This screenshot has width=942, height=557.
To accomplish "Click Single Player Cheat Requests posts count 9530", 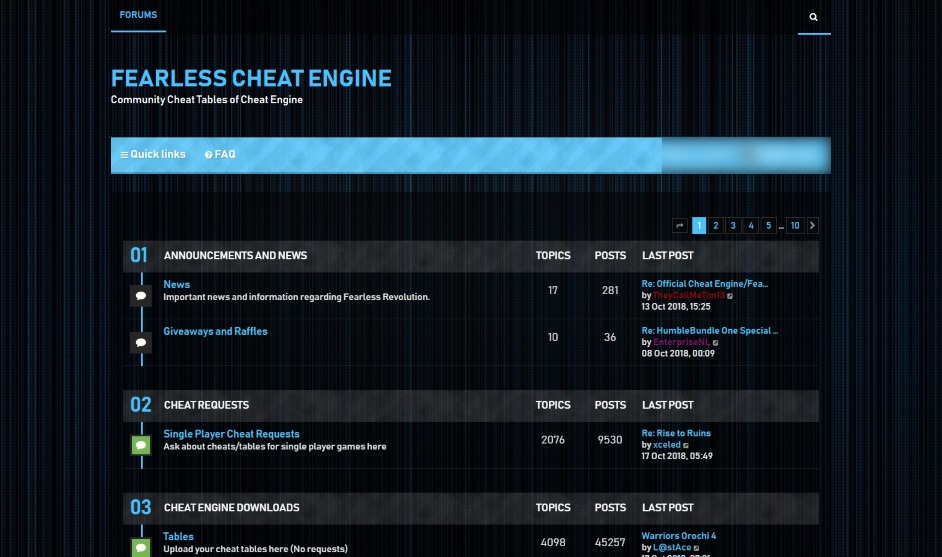I will tap(610, 440).
